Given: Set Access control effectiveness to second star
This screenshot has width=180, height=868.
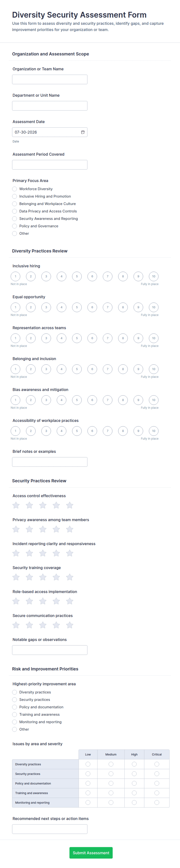Looking at the screenshot, I should 29,505.
